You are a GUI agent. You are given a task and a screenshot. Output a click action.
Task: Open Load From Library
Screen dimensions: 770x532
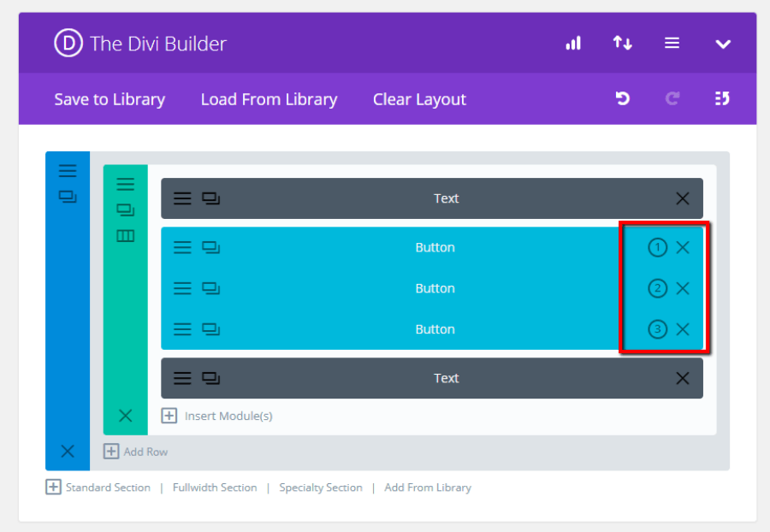coord(269,99)
